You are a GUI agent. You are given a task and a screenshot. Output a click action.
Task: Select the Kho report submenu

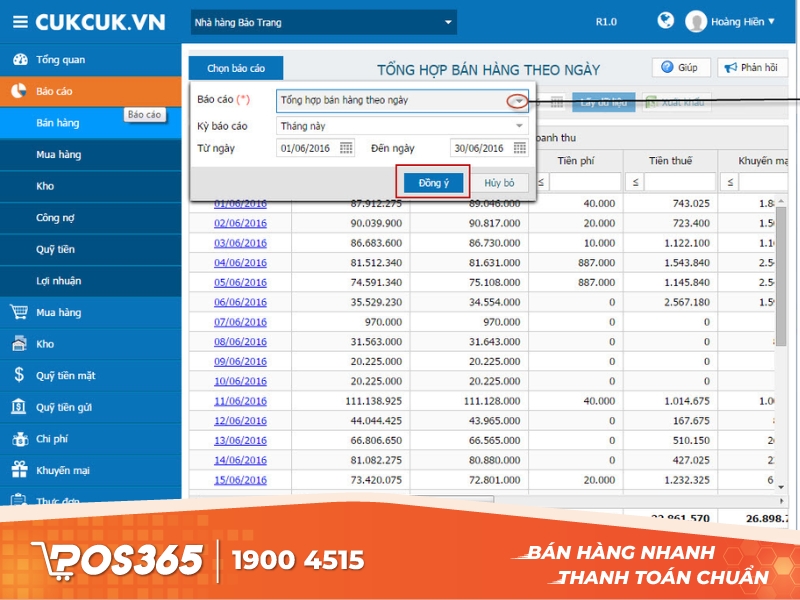point(91,186)
